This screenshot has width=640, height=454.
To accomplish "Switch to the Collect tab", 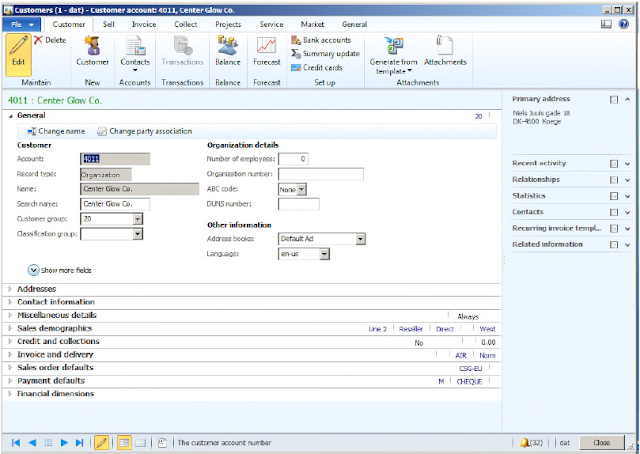I will click(185, 24).
